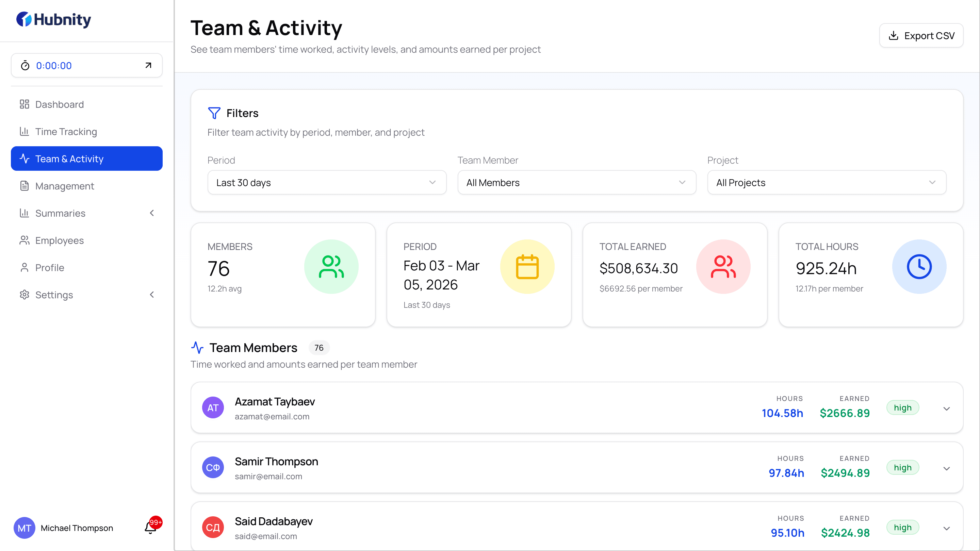Switch to the Management section
The image size is (980, 551).
64,186
